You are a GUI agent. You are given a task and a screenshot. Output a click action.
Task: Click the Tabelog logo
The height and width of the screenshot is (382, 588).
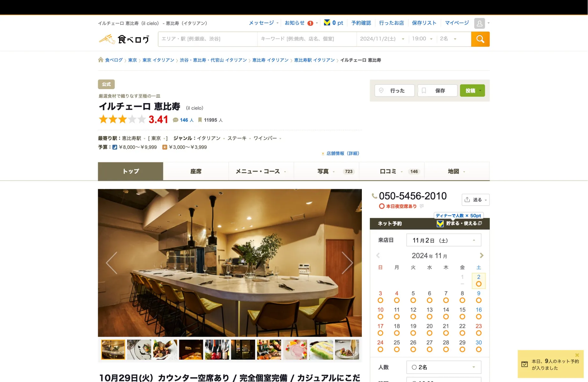pos(124,39)
